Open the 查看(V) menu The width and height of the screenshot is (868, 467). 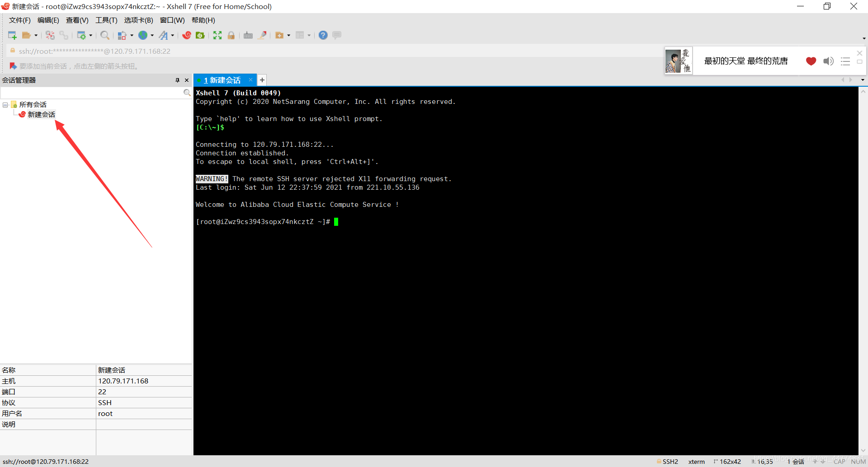click(77, 20)
